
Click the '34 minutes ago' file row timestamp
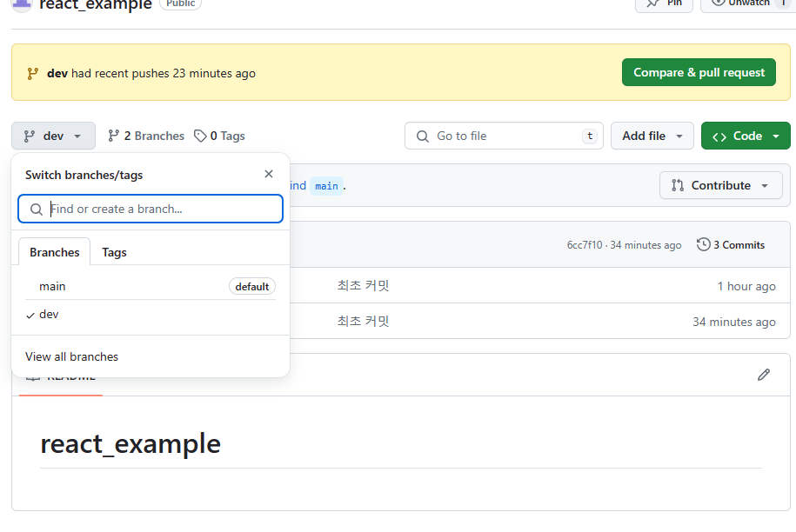pyautogui.click(x=734, y=322)
